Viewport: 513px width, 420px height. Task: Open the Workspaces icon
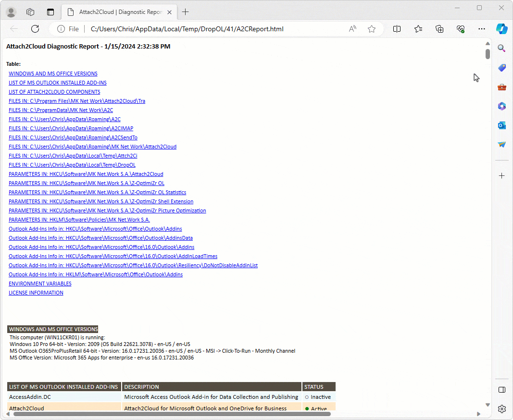click(x=30, y=12)
